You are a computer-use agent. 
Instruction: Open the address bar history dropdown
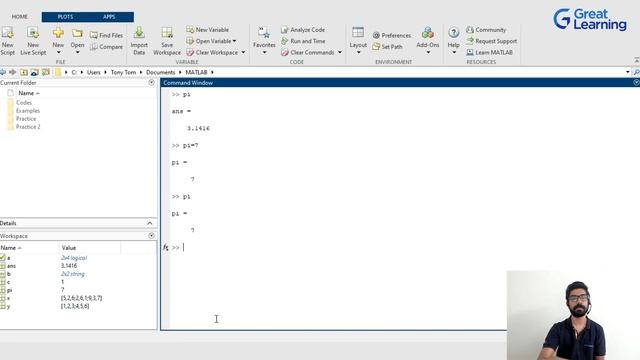pos(627,72)
